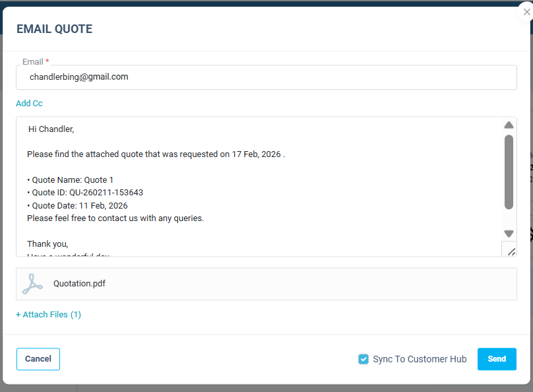Click the "Thank you," line in message
The width and height of the screenshot is (533, 392).
47,244
